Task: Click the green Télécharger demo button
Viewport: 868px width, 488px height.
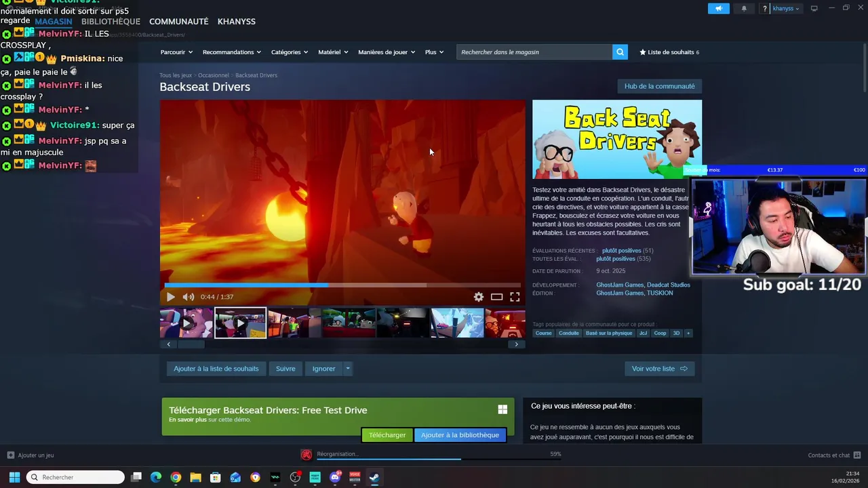Action: point(387,435)
